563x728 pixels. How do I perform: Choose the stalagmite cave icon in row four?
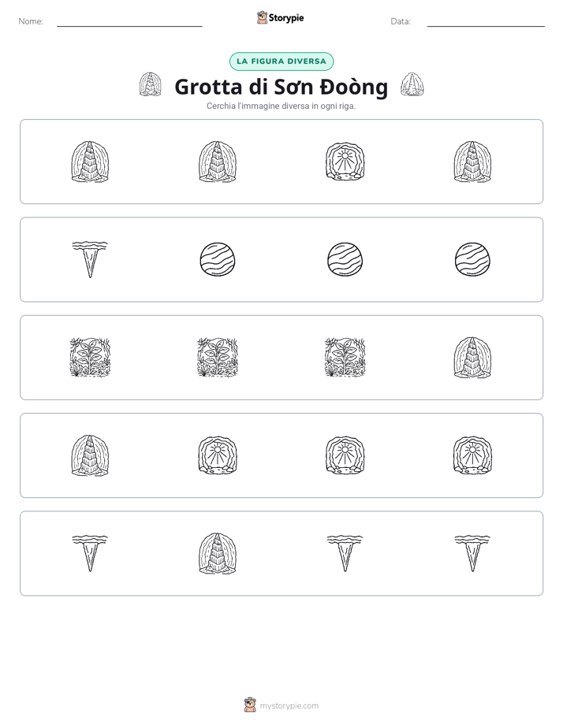(x=90, y=455)
